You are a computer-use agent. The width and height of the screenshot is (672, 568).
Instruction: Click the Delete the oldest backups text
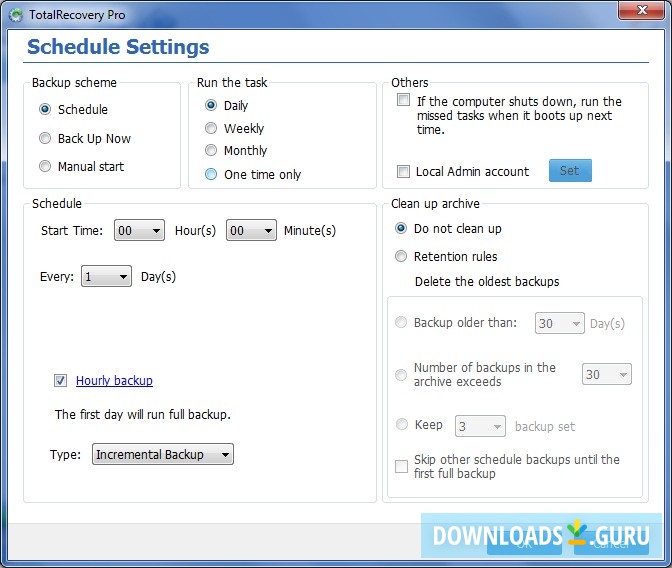(x=487, y=282)
